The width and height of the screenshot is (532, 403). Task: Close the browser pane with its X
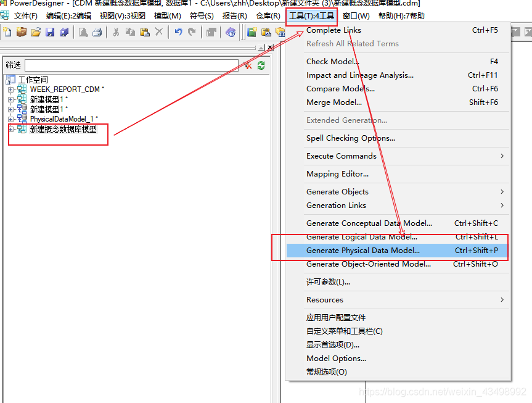pos(270,48)
